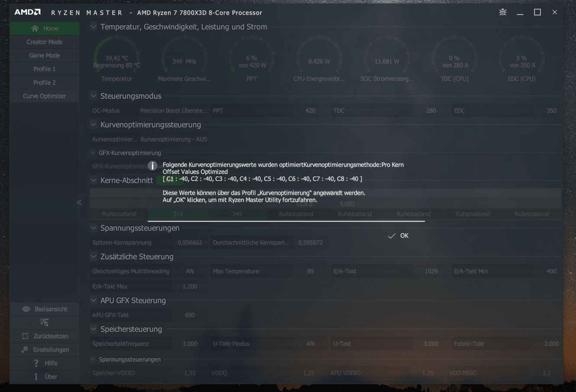Click the VDD MISC value 1,1
The width and height of the screenshot is (576, 392).
(547, 373)
